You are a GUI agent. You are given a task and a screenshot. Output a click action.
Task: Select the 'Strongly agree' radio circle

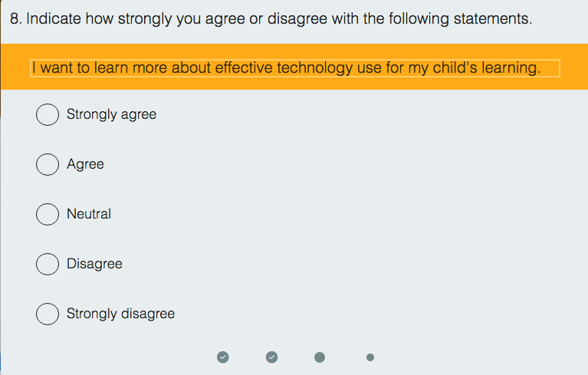point(48,114)
